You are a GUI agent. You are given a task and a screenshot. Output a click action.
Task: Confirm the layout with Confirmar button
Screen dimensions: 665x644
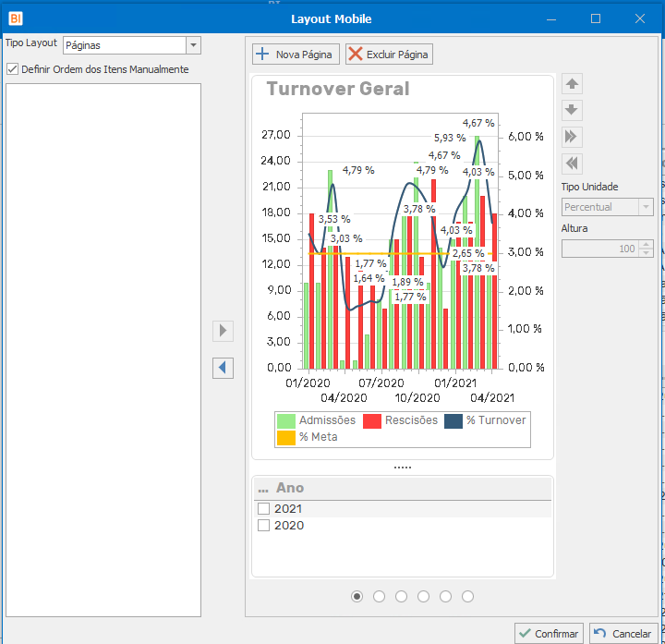tap(549, 634)
